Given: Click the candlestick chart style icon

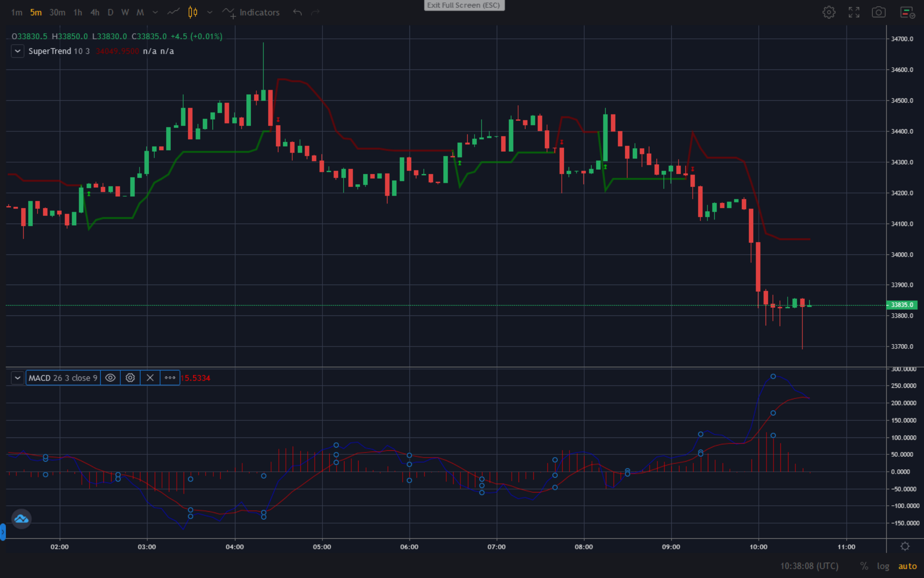Looking at the screenshot, I should [193, 12].
